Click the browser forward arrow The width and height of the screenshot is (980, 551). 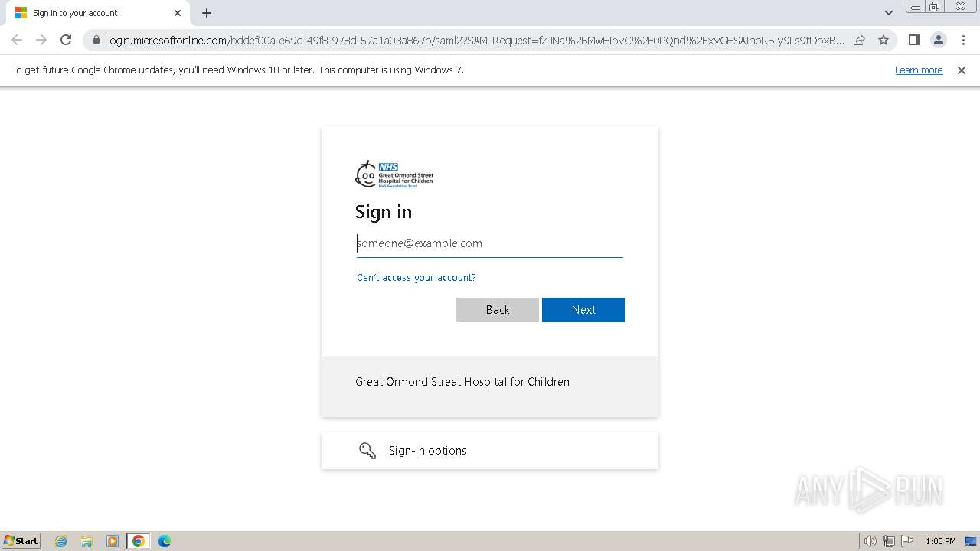[41, 40]
